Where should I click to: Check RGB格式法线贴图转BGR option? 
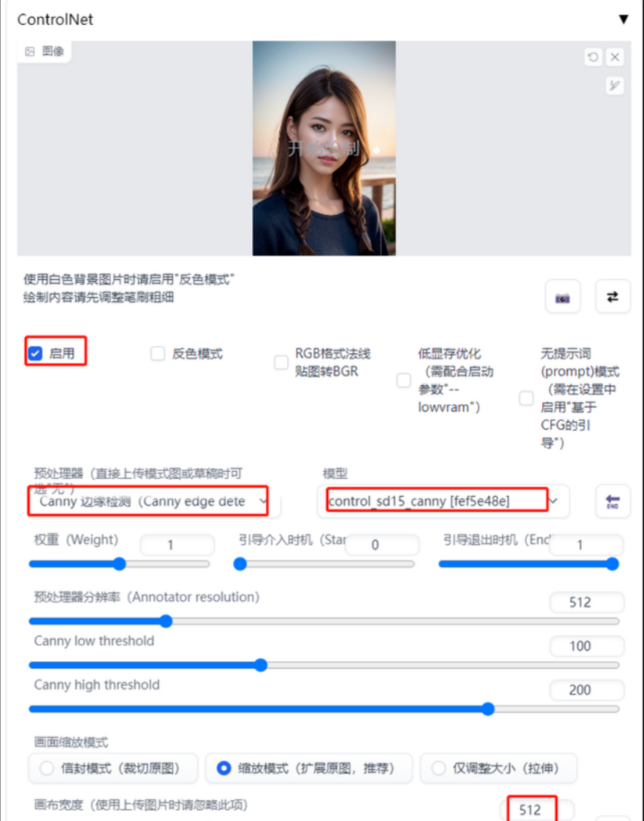pyautogui.click(x=281, y=362)
